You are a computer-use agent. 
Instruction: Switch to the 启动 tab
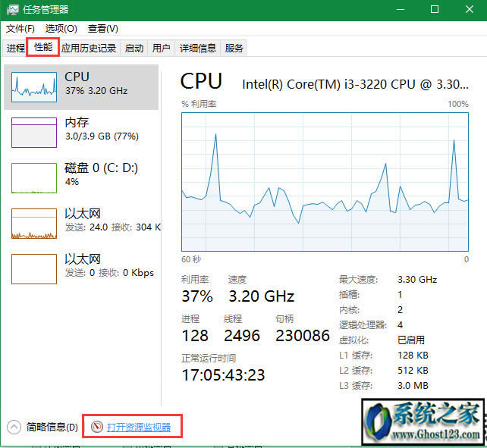click(134, 48)
